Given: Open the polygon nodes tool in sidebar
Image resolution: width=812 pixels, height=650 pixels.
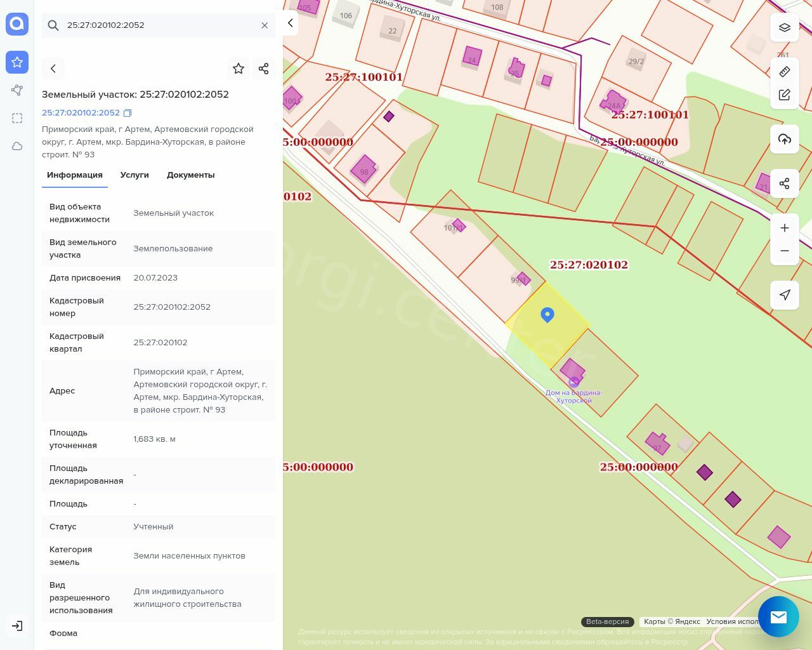Looking at the screenshot, I should 17,90.
